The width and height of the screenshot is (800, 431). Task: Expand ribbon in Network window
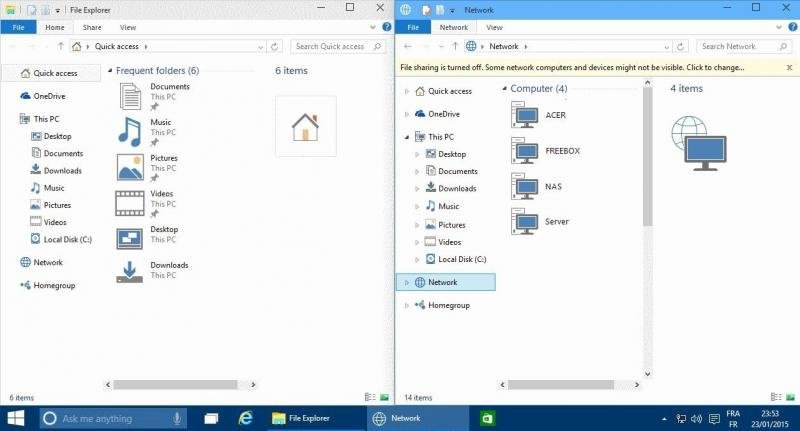(x=779, y=27)
